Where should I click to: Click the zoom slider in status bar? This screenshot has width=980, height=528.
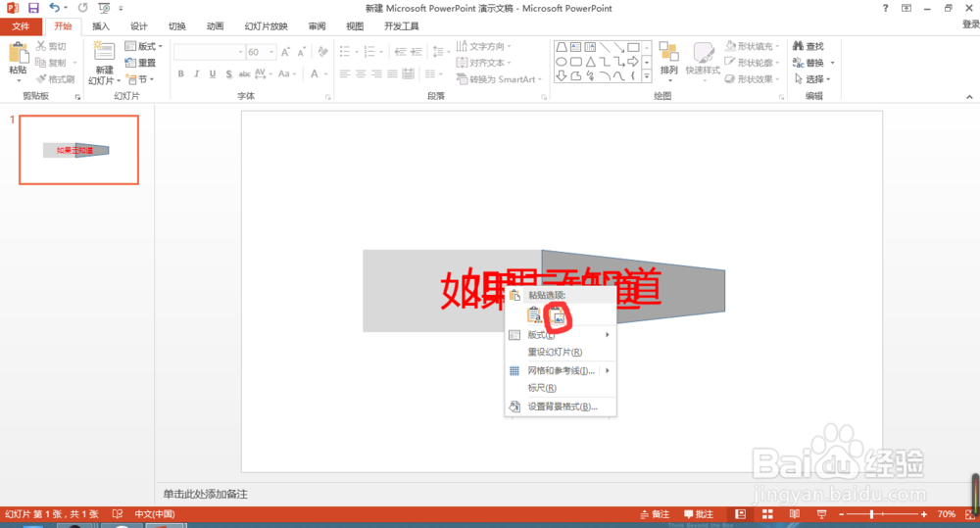point(883,514)
